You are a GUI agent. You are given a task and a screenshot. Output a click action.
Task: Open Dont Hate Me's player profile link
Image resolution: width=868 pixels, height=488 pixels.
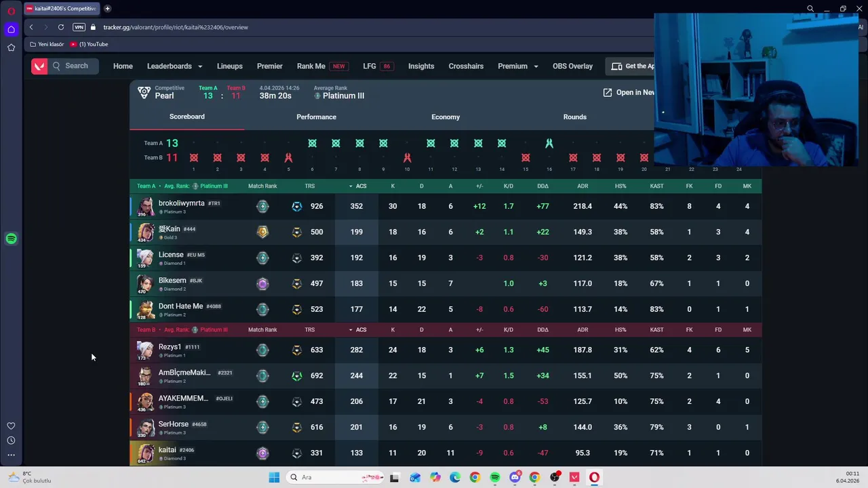point(180,306)
